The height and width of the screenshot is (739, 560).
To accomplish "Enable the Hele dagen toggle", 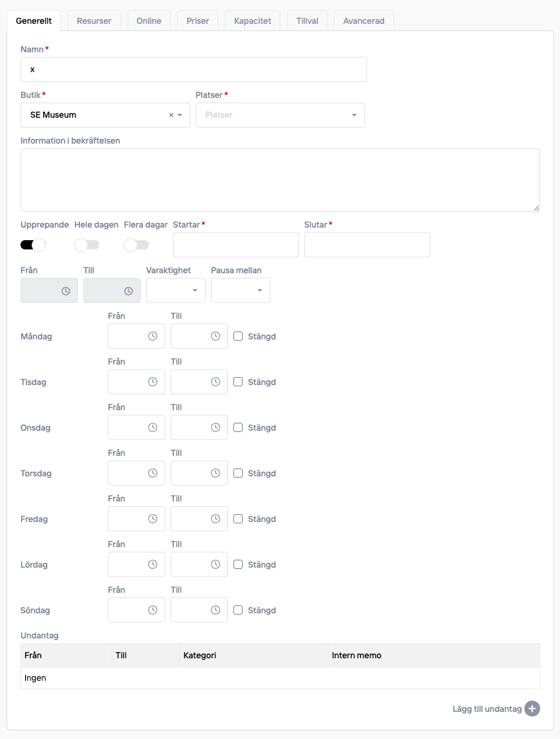I will tap(87, 245).
